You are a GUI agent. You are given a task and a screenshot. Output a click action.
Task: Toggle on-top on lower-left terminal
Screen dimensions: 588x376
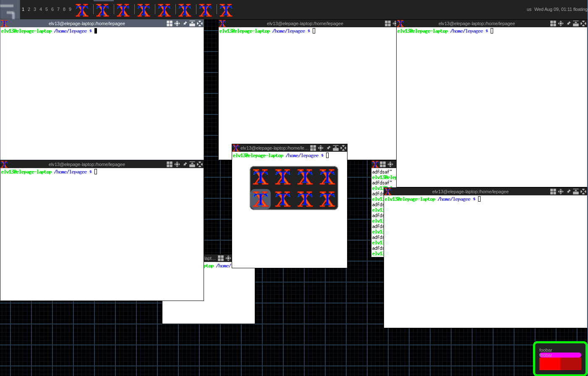(192, 164)
